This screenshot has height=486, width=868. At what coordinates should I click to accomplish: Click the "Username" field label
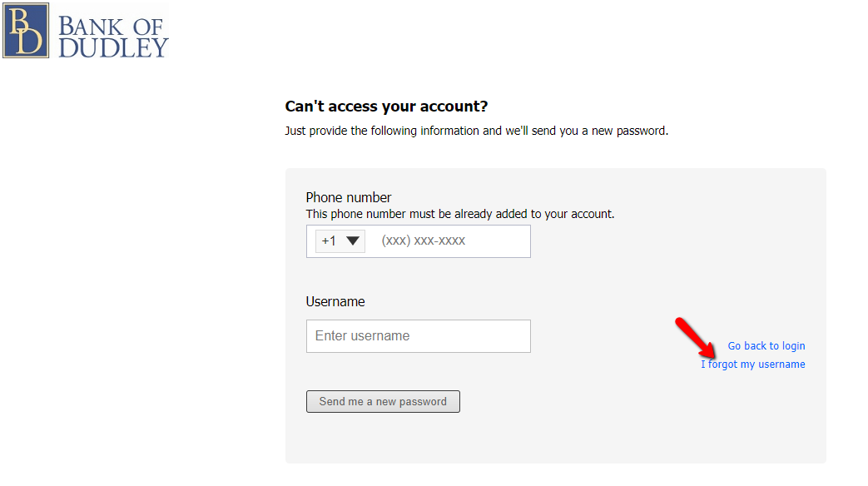coord(335,302)
